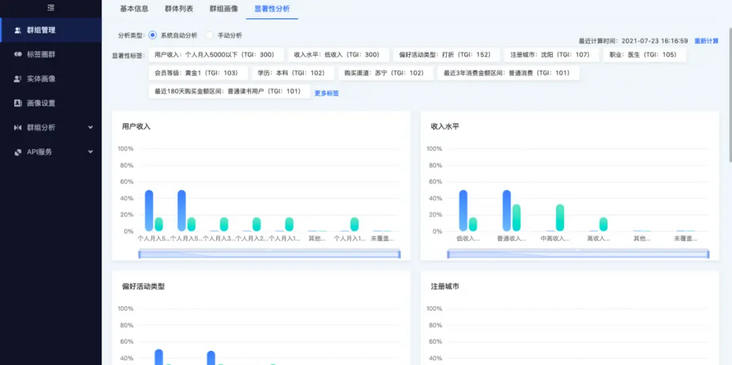The height and width of the screenshot is (365, 732).
Task: Expand the API服务 submenu chevron
Action: 91,152
